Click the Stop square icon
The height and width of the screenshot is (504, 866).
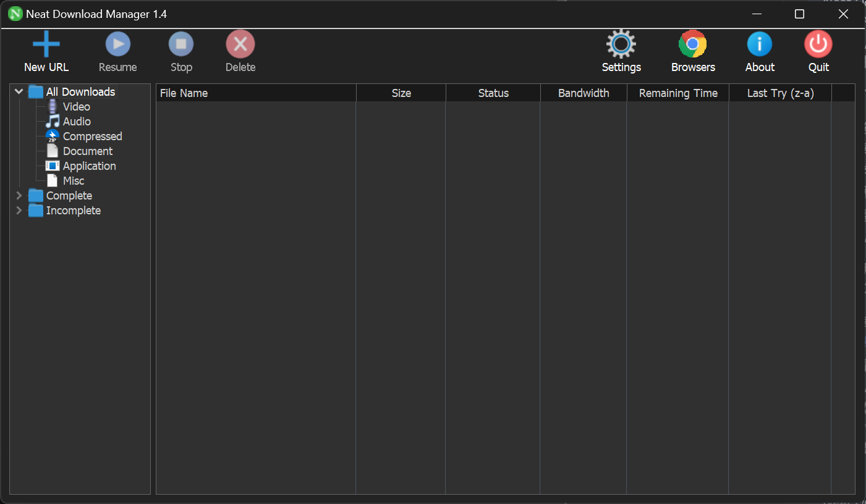(x=181, y=44)
